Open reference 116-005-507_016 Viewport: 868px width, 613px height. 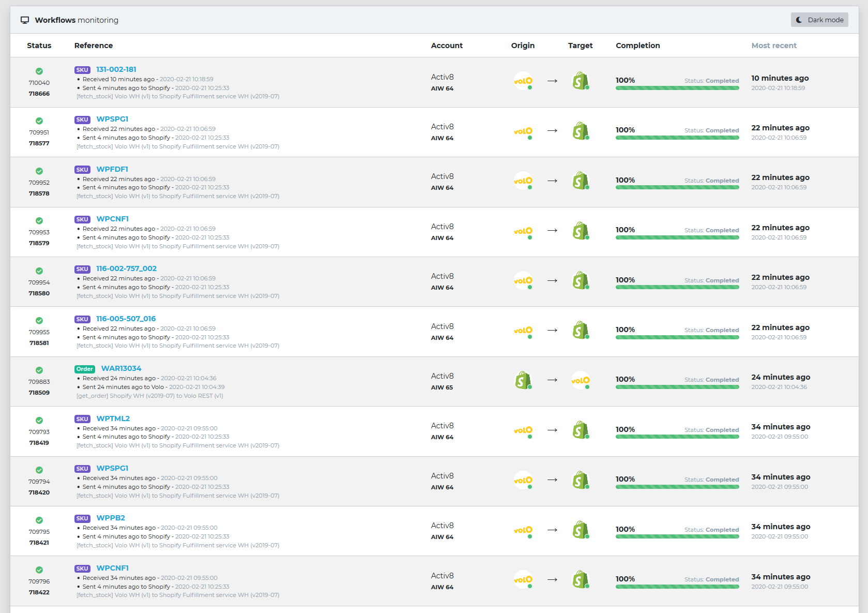126,319
